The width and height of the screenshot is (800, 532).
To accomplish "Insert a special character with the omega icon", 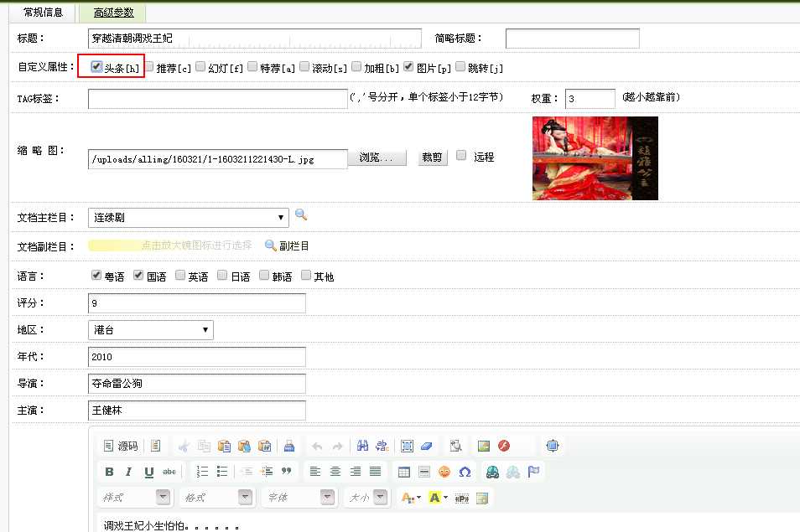I will (465, 472).
